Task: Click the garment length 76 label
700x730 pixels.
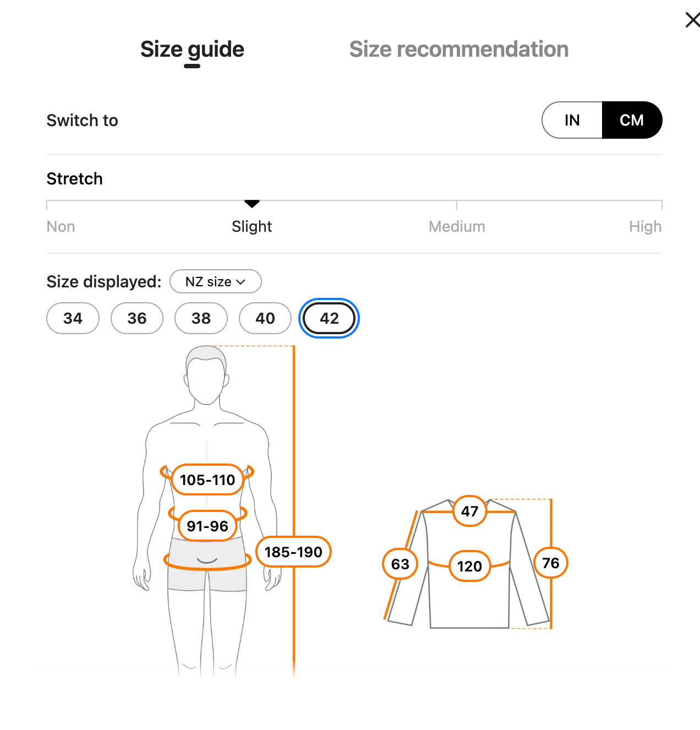Action: (x=550, y=563)
